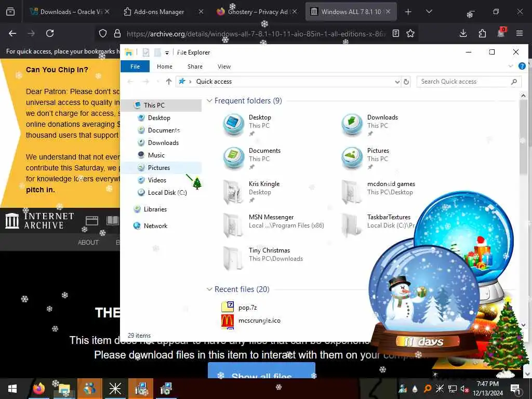Select Documents in the navigation pane
Screen dimensions: 532x399
pos(164,130)
